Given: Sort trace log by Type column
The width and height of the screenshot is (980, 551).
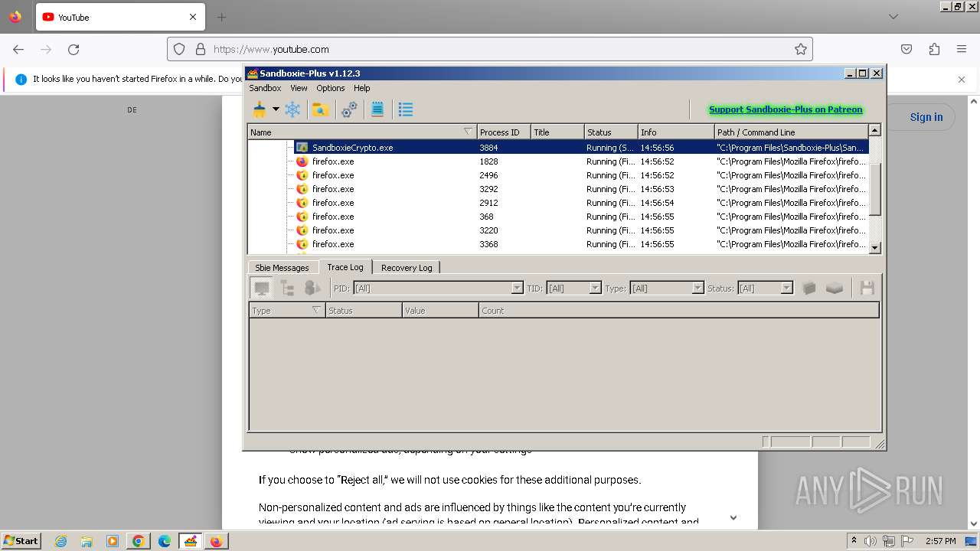Looking at the screenshot, I should point(287,311).
